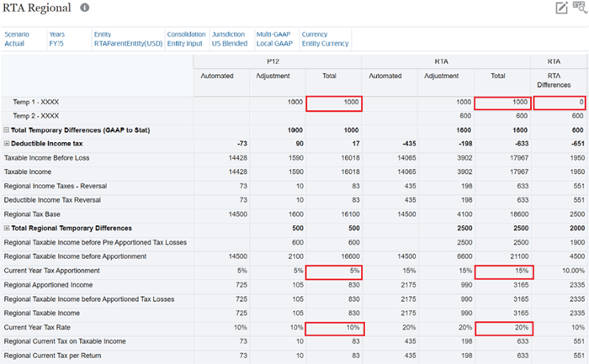Select Regional Taxable Income before Apportioned Tax Losses

(89, 299)
